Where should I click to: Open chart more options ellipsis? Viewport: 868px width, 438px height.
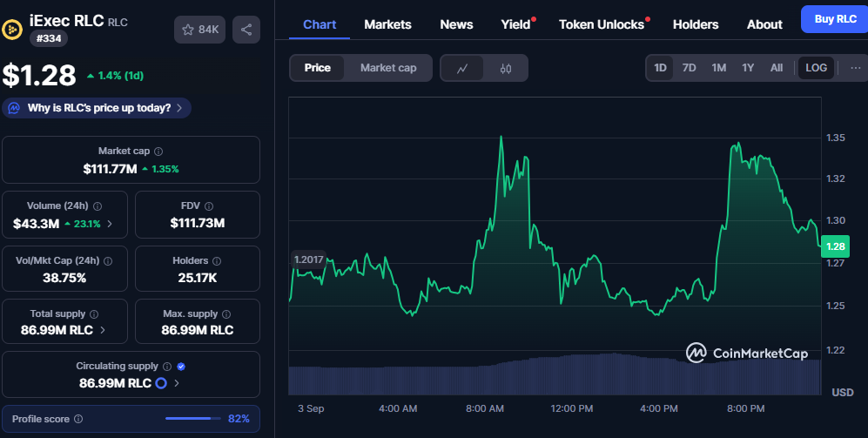(x=856, y=68)
